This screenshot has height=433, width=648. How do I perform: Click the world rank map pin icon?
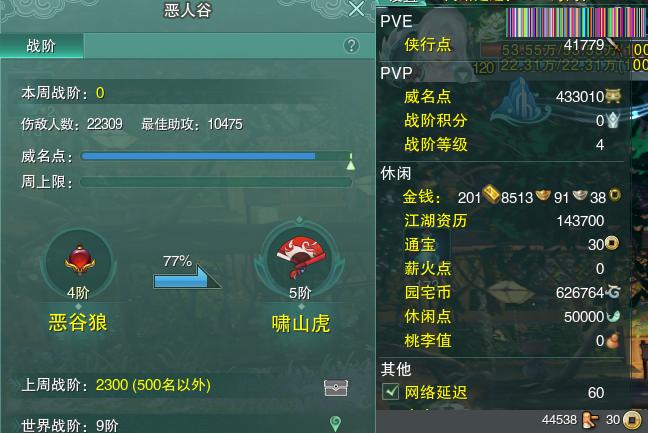(x=335, y=424)
